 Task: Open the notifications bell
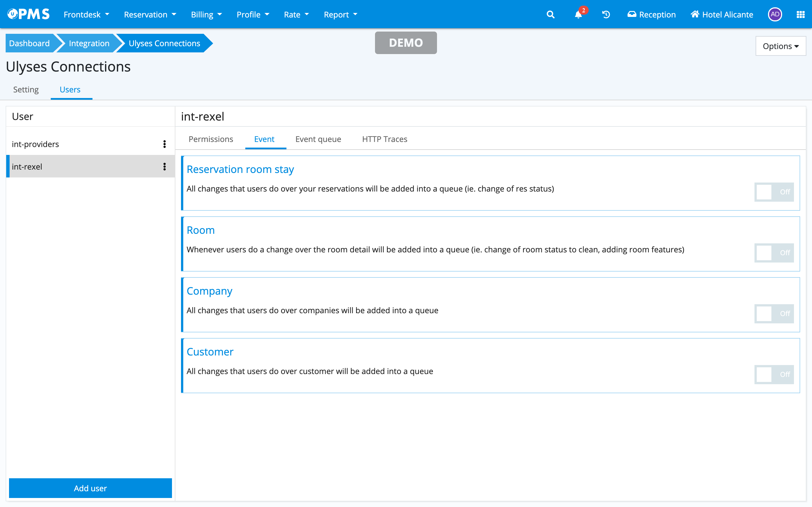578,14
